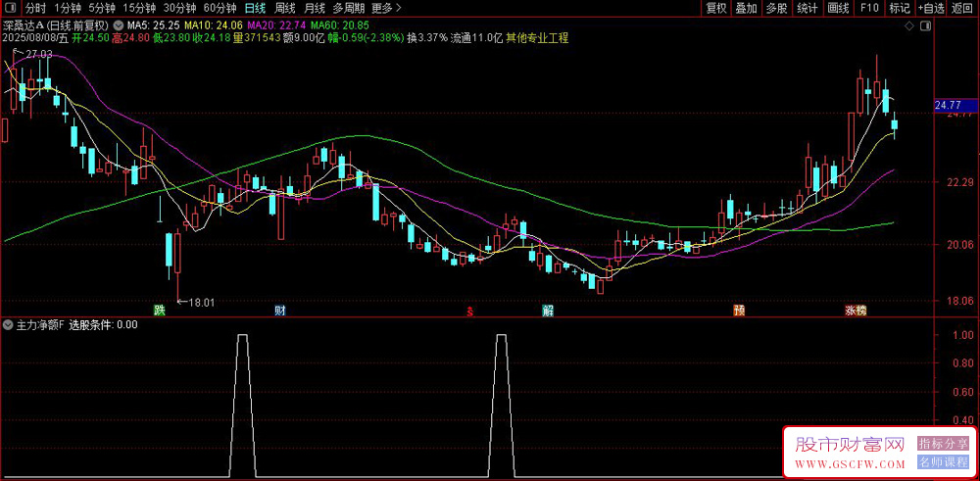Switch to 60分钟 period tab
Viewport: 980px width, 481px height.
(220, 8)
